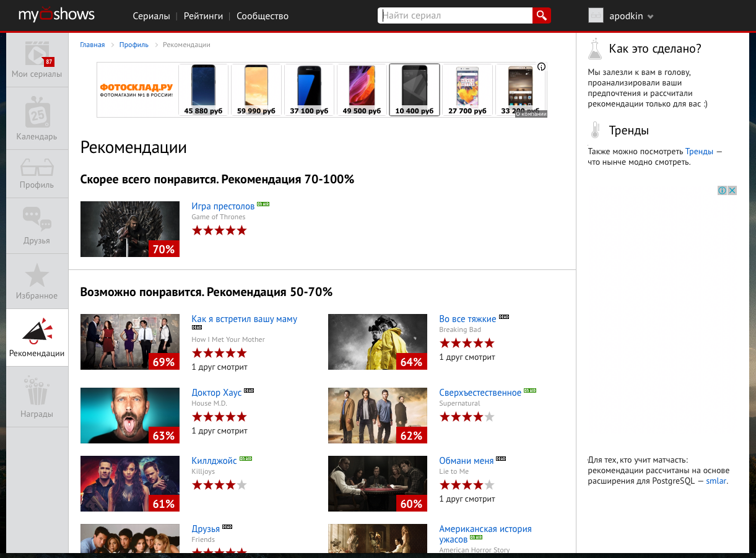This screenshot has height=558, width=756.
Task: Click Киллджойс star rating
Action: 219,485
